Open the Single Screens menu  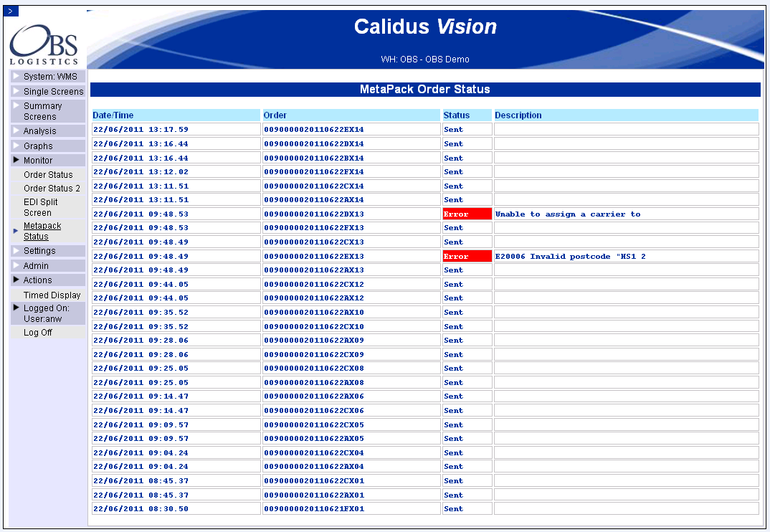tap(54, 91)
